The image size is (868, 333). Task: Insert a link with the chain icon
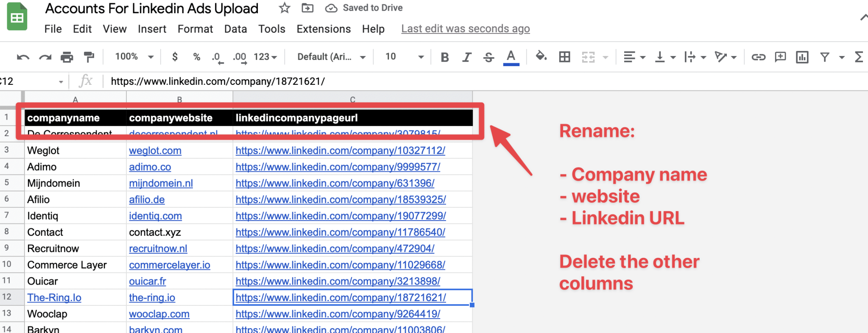coord(758,57)
